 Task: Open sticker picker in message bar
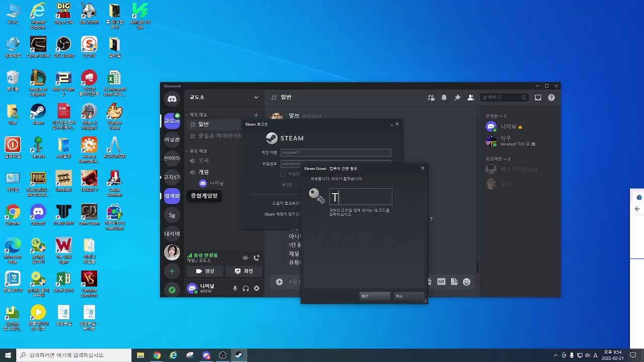(x=454, y=282)
